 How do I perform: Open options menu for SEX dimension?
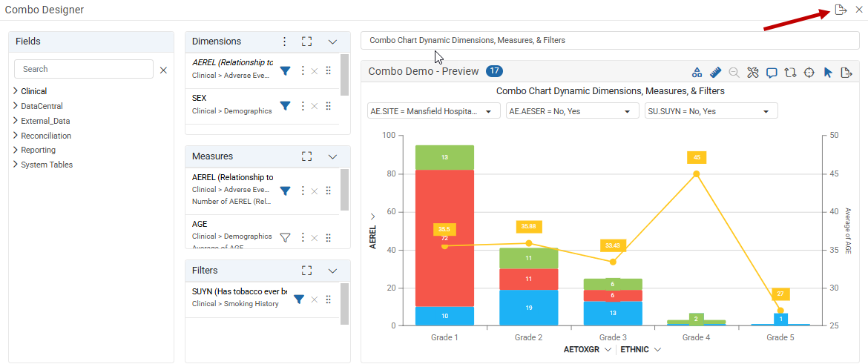(x=302, y=106)
